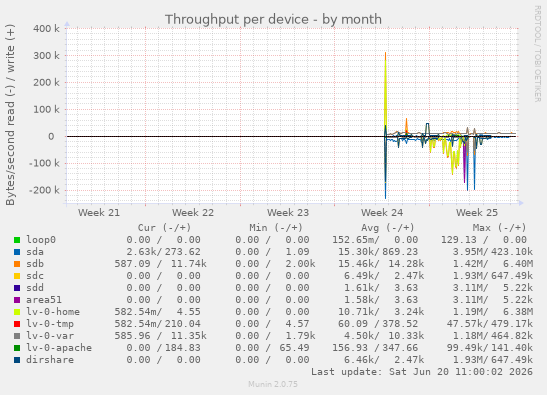Click the area51 purple legend swatch
This screenshot has width=547, height=395.
click(17, 300)
